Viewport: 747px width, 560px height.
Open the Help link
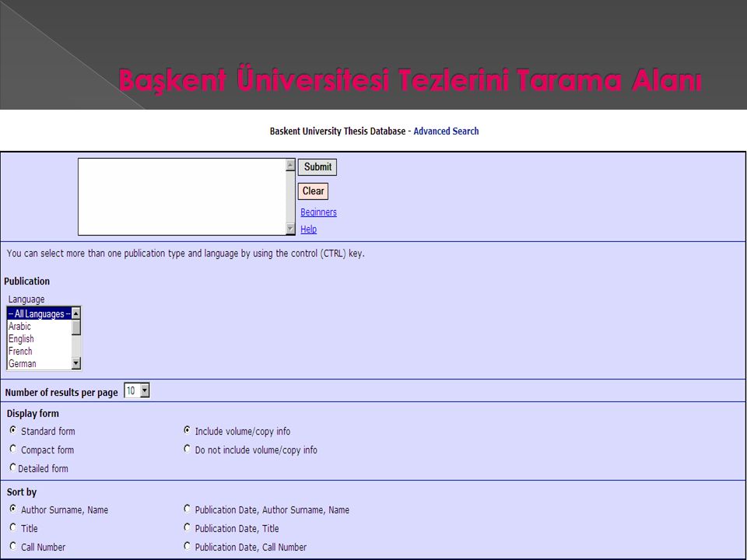(x=308, y=229)
